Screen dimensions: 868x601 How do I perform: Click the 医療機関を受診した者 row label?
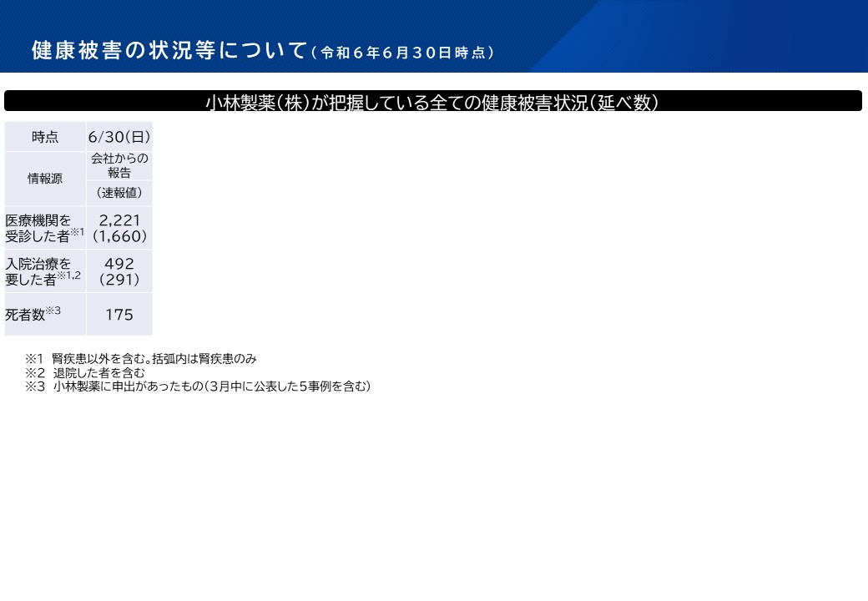(x=40, y=228)
